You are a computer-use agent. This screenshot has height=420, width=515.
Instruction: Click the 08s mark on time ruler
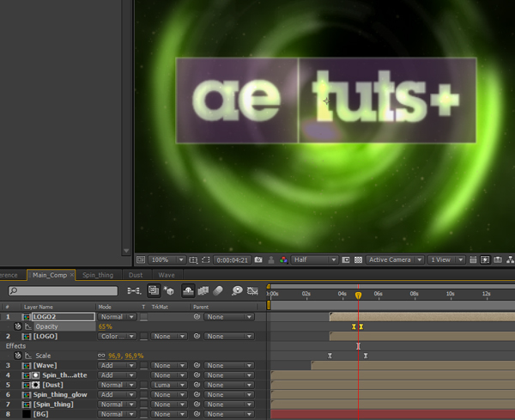[x=415, y=294]
